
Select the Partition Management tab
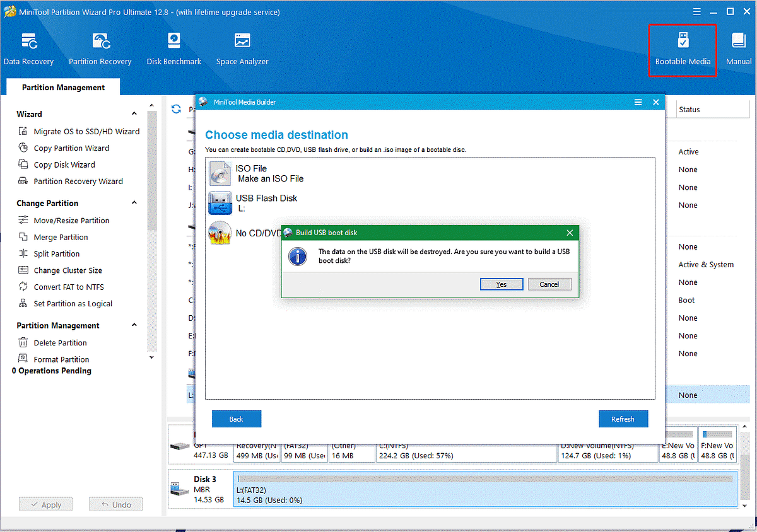62,87
